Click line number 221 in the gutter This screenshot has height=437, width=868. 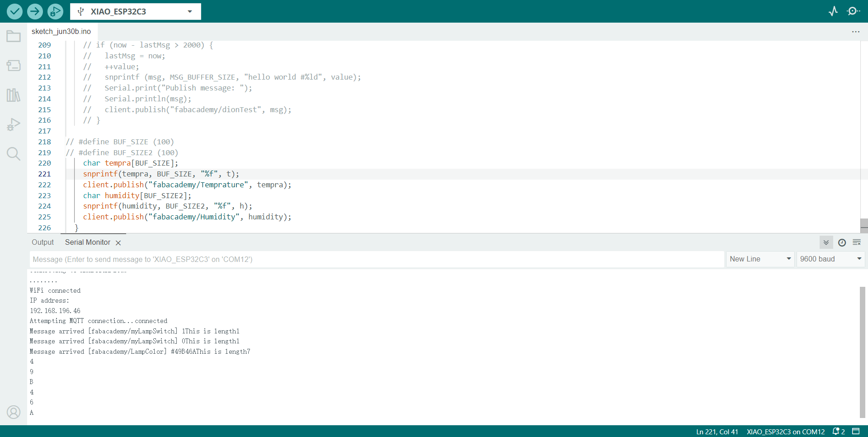click(44, 174)
